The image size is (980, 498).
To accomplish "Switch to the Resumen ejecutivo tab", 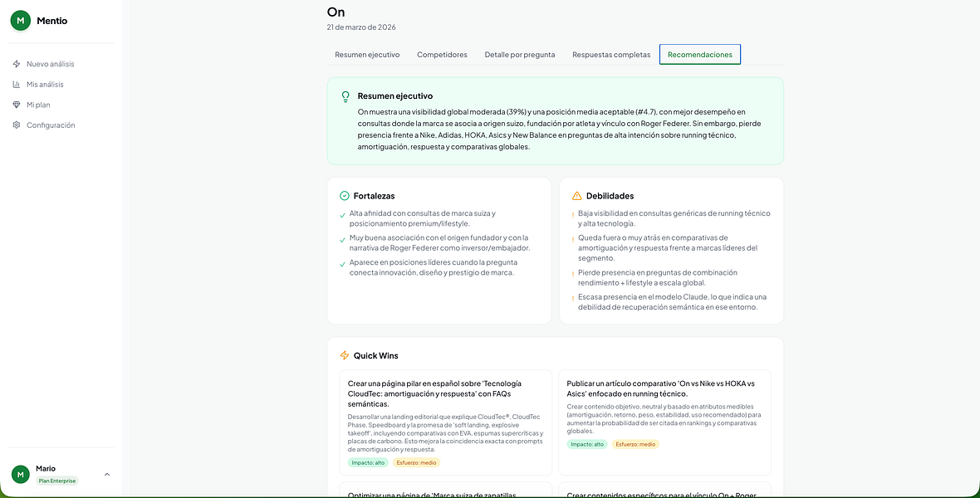I will point(367,54).
